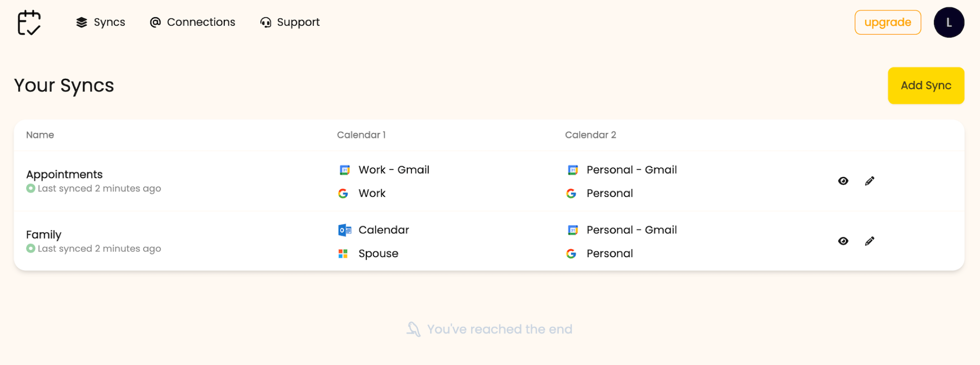Image resolution: width=980 pixels, height=365 pixels.
Task: Click the calendar checkmark app logo
Action: (x=29, y=22)
